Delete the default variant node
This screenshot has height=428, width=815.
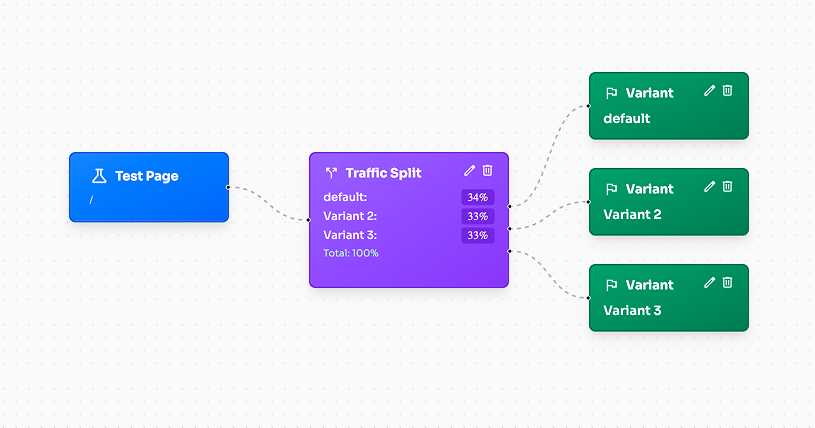point(728,90)
